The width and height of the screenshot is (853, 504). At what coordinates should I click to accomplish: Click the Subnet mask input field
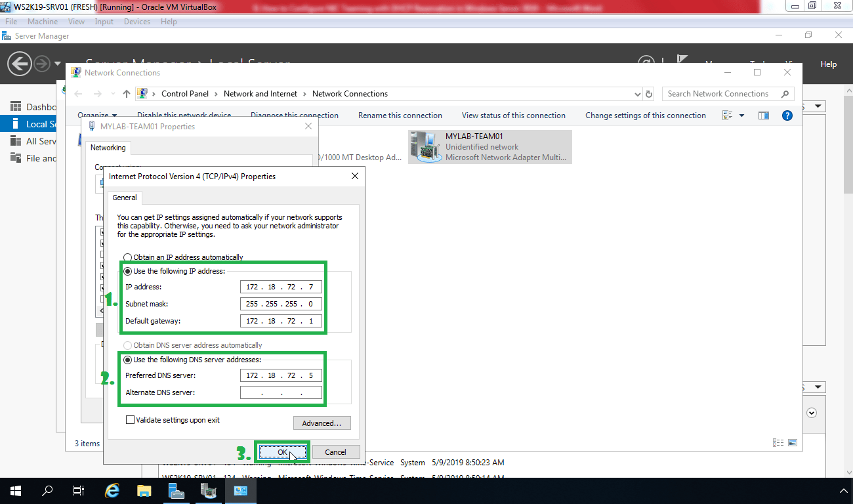tap(281, 304)
